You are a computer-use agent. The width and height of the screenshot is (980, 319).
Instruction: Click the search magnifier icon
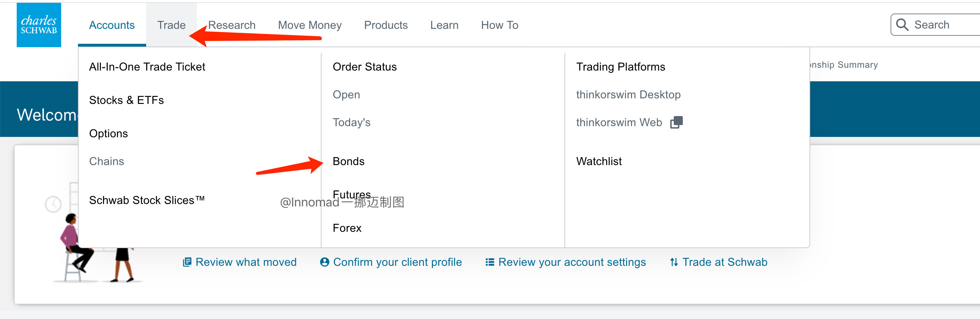[x=902, y=25]
